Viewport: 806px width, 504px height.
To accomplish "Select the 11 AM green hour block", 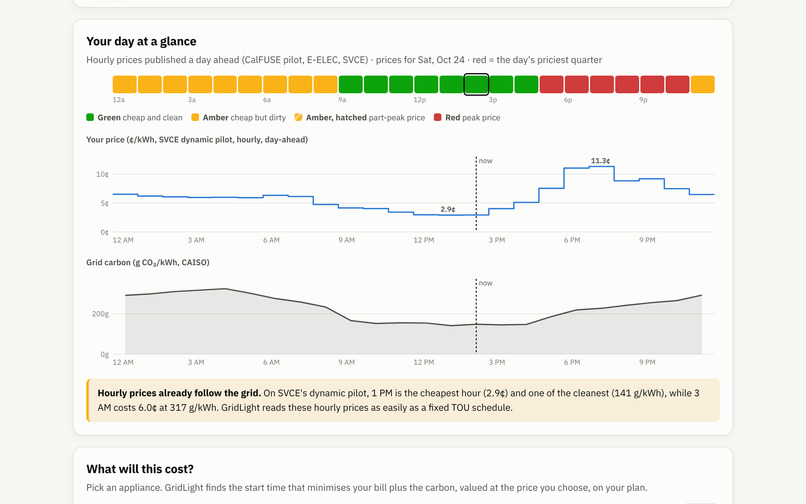I will [x=401, y=84].
